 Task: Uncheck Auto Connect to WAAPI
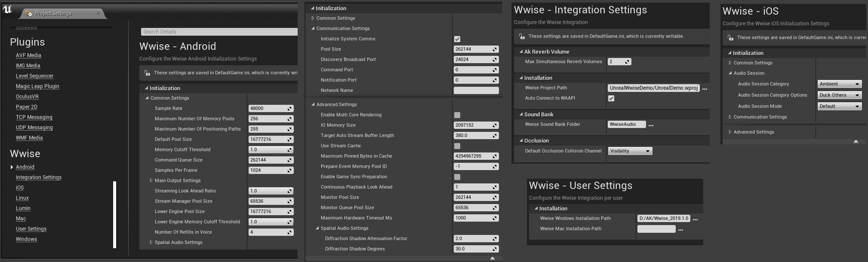[611, 98]
